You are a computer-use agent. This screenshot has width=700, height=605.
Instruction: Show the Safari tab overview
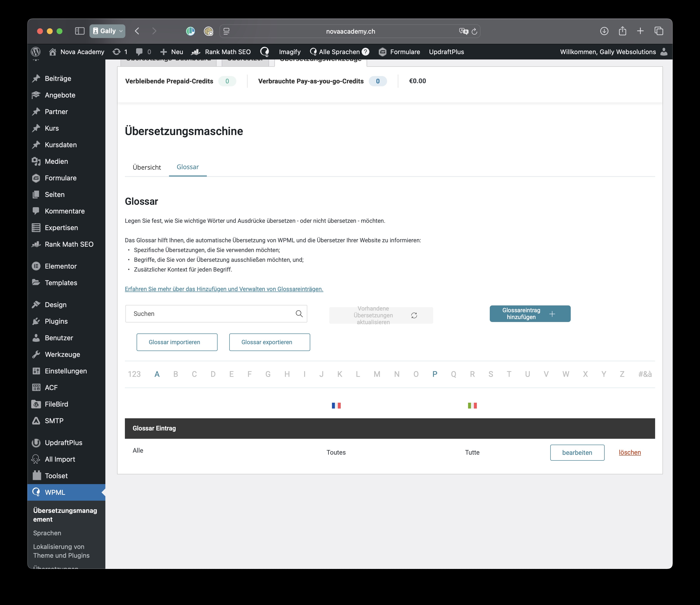pos(659,31)
